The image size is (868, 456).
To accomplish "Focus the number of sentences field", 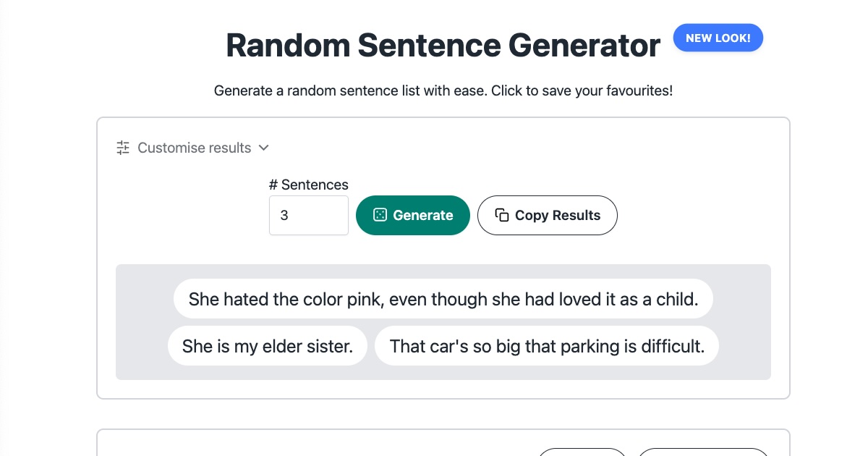I will click(x=309, y=215).
